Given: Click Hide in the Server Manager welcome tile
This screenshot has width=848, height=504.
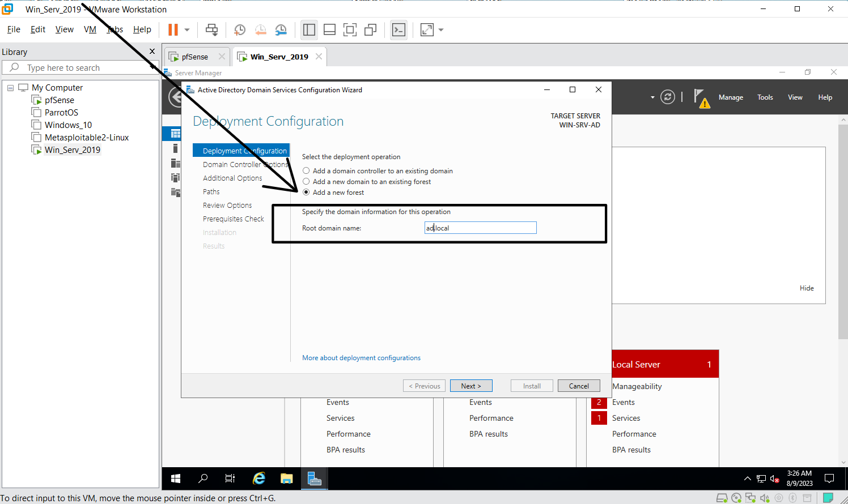Looking at the screenshot, I should pos(807,288).
